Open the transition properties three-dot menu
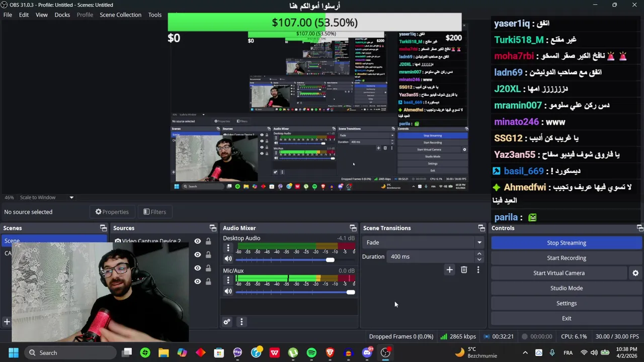Viewport: 644px width, 362px height. 478,270
